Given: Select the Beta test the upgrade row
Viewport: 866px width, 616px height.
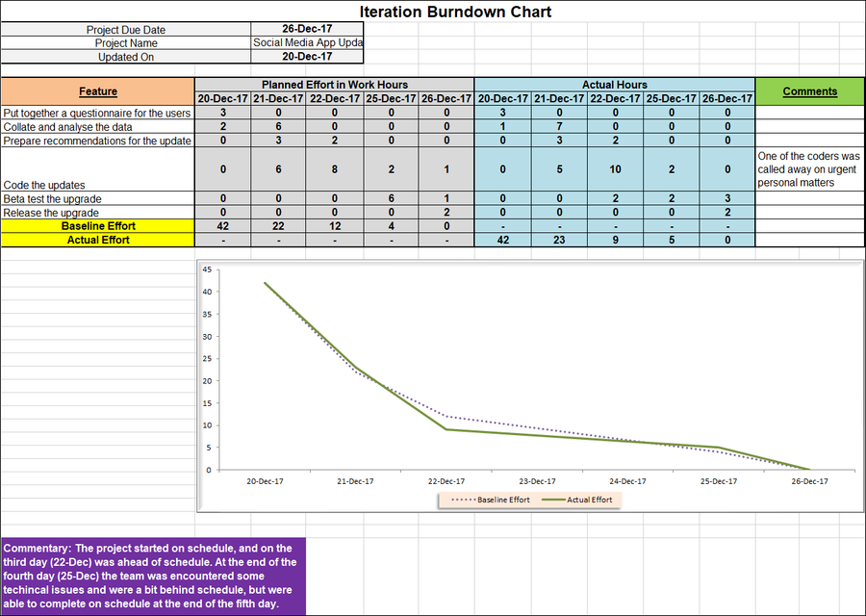Looking at the screenshot, I should (x=53, y=199).
